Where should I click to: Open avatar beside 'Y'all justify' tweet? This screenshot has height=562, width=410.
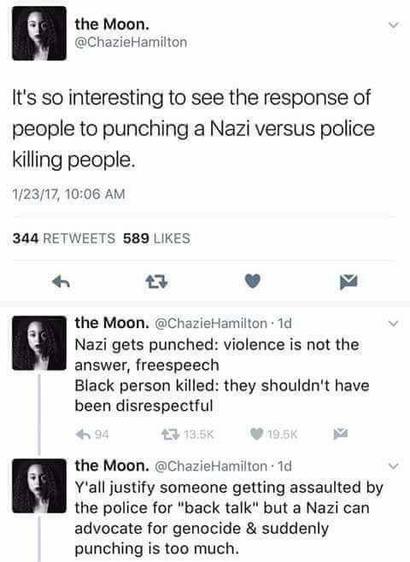[39, 486]
